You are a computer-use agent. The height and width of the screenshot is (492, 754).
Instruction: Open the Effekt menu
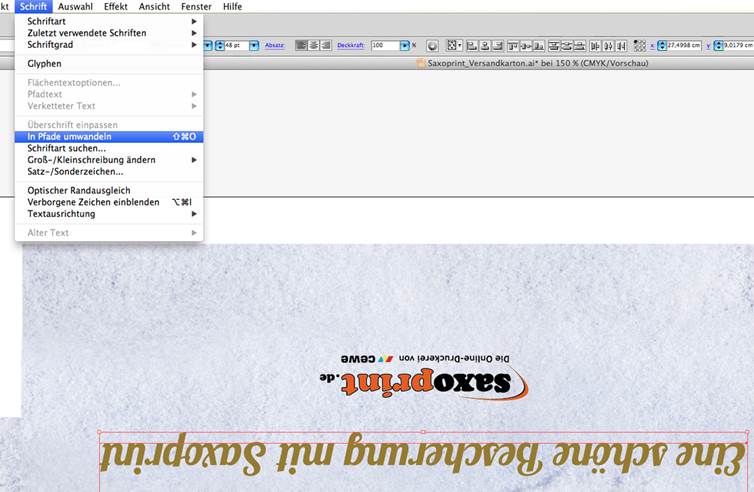[115, 6]
